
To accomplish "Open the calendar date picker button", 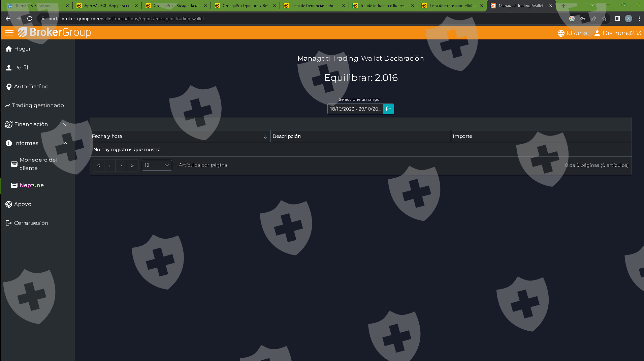I will click(x=389, y=109).
